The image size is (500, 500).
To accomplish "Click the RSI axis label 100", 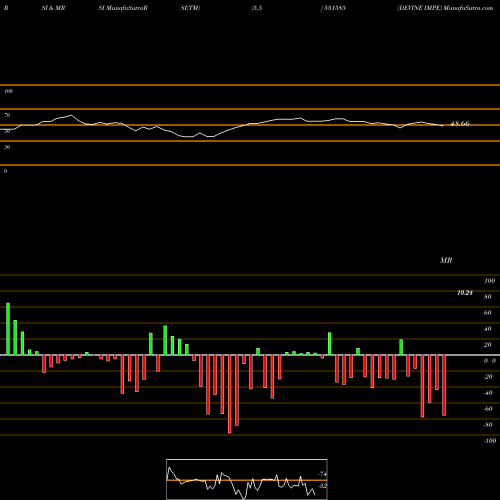I will pyautogui.click(x=8, y=91).
